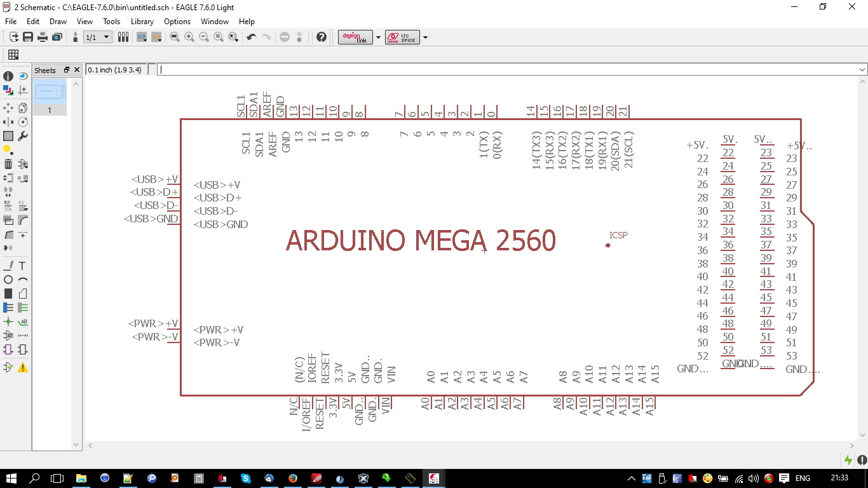Undock the Sheets panel
Image resolution: width=868 pixels, height=488 pixels.
(x=67, y=70)
